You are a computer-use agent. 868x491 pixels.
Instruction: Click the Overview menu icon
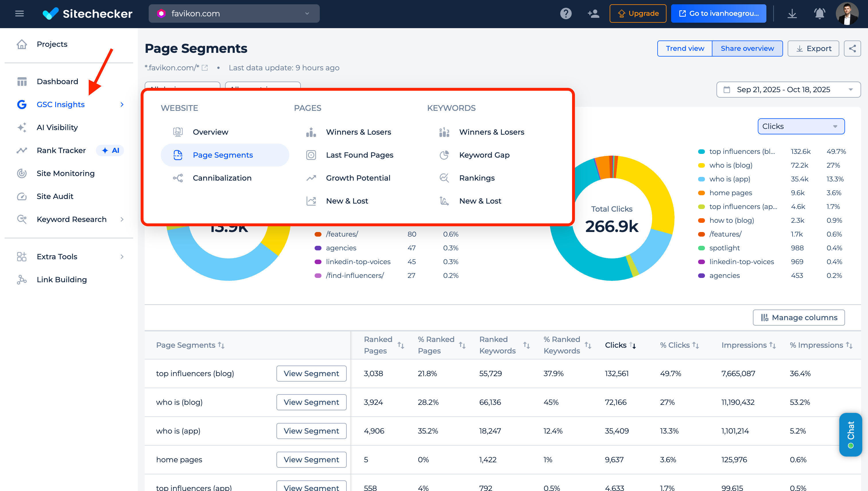pyautogui.click(x=178, y=132)
